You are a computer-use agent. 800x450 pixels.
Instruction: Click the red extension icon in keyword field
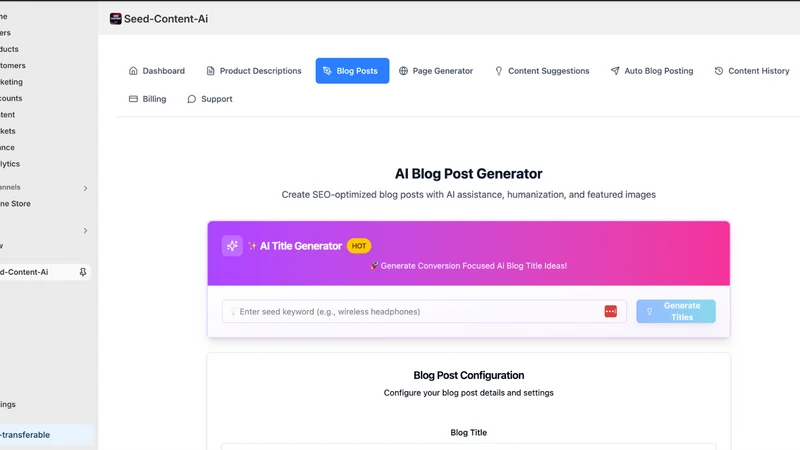tap(611, 311)
